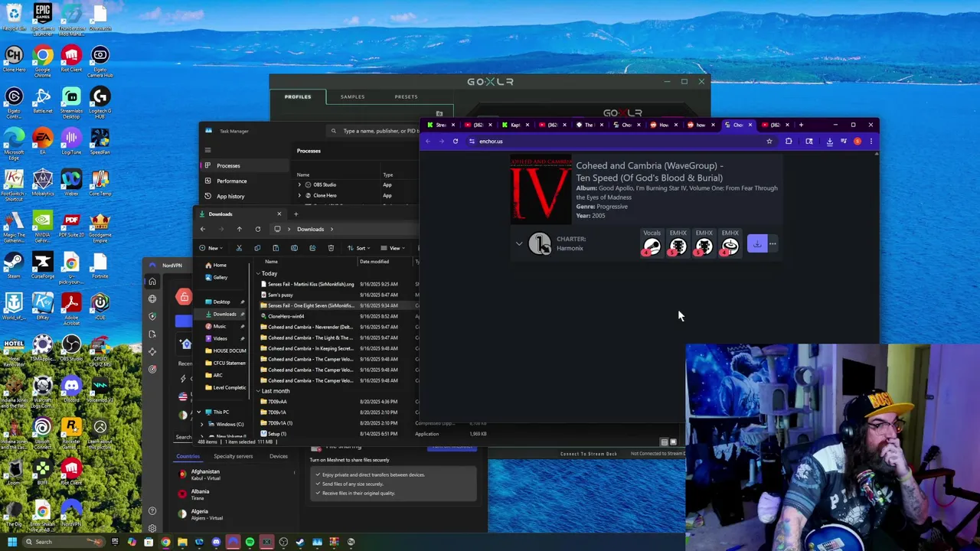Select Performance in Task Manager sidebar
Image resolution: width=980 pixels, height=551 pixels.
[x=245, y=181]
